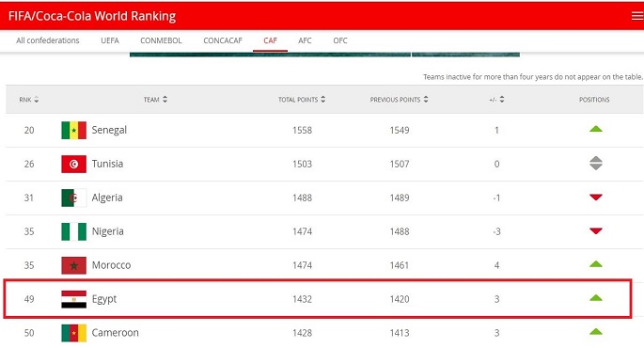
Task: Sort by TOTAL POINTS column arrows
Action: pyautogui.click(x=323, y=99)
